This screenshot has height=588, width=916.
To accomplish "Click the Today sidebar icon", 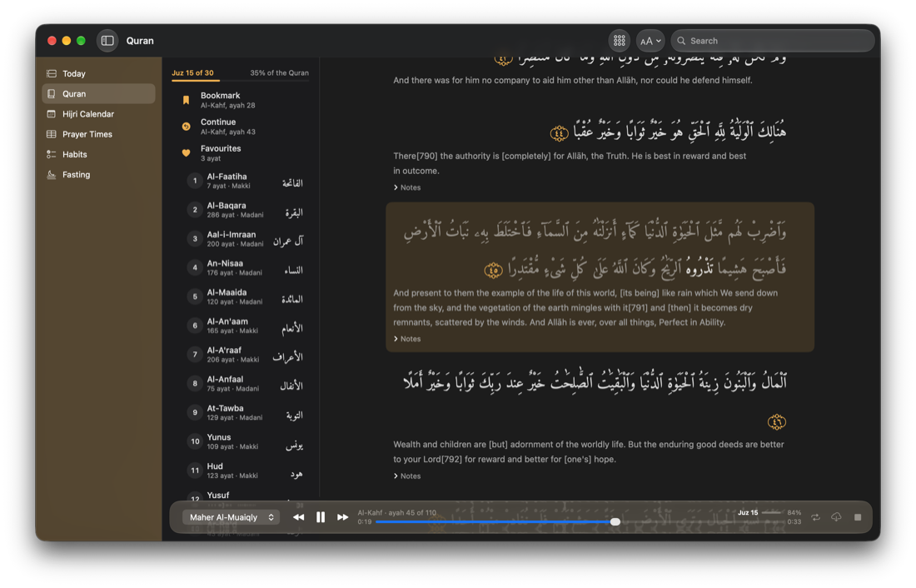I will (52, 73).
